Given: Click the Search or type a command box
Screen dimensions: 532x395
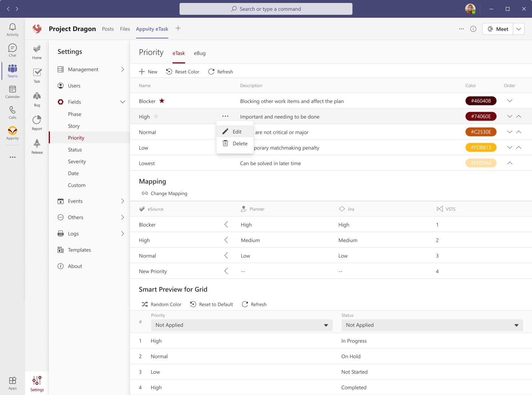Looking at the screenshot, I should coord(266,9).
